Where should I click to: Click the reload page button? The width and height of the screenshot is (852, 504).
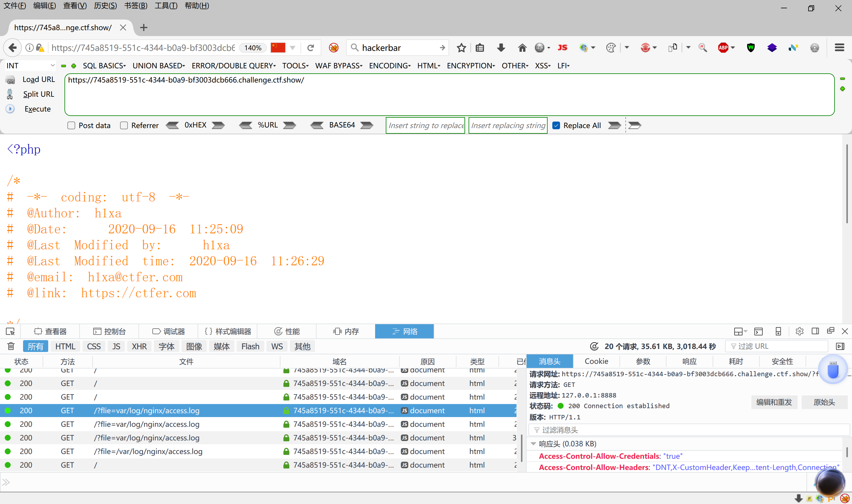pos(310,48)
